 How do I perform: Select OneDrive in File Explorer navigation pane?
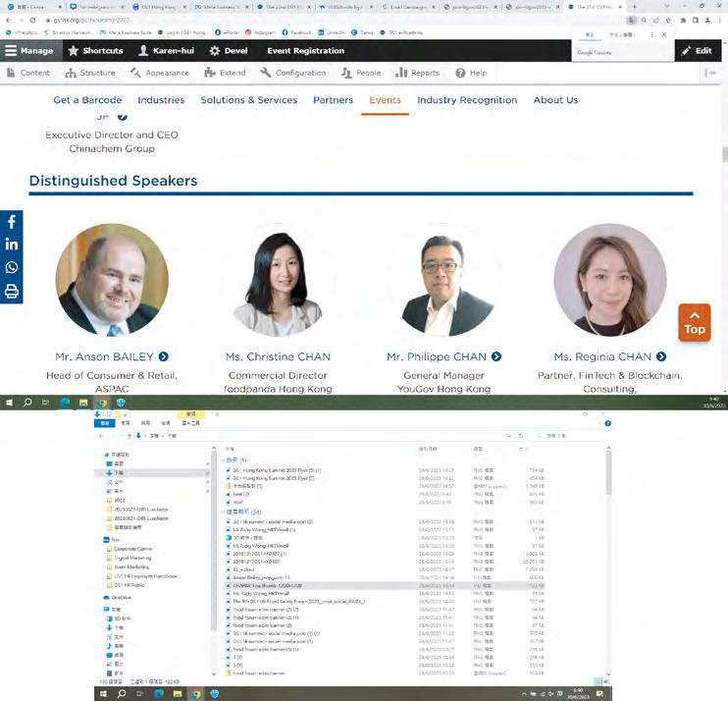(x=118, y=597)
